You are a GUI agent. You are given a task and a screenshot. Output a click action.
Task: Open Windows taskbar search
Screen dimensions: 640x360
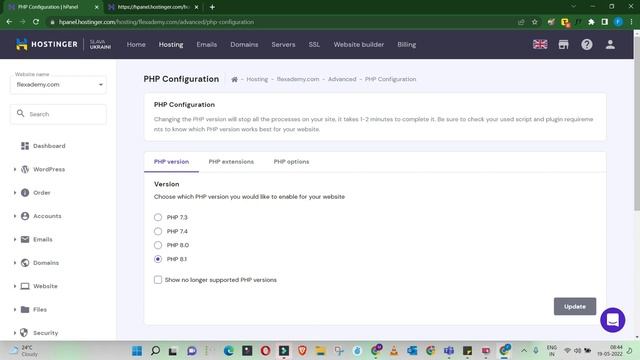(155, 351)
